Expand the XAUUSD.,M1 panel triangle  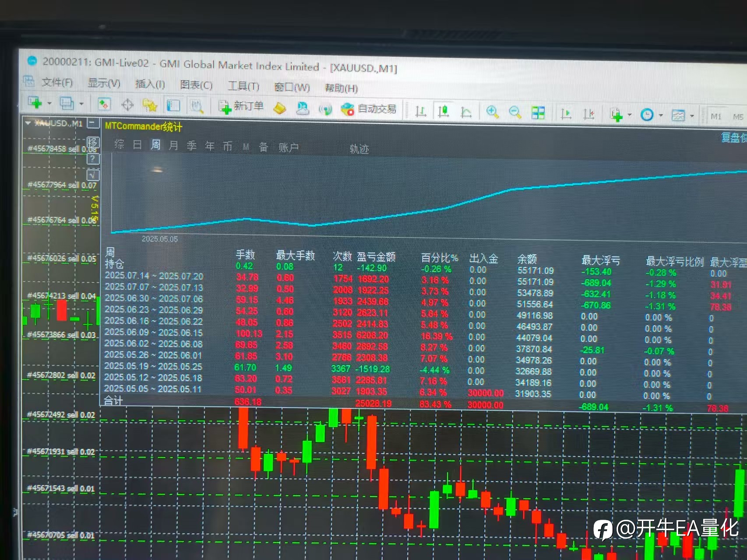coord(28,123)
